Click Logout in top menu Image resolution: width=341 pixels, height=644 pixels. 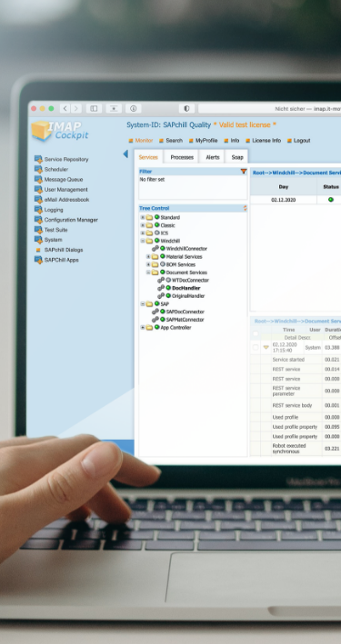point(298,141)
